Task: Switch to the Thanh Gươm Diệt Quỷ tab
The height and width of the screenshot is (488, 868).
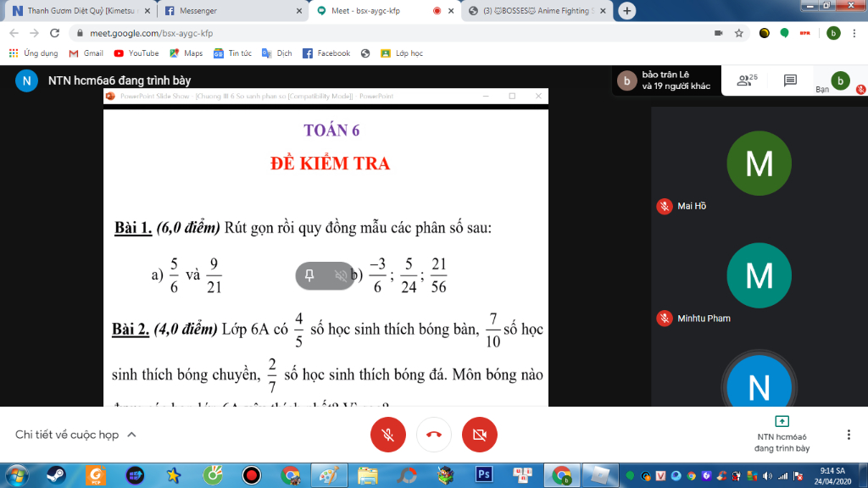Action: (81, 10)
